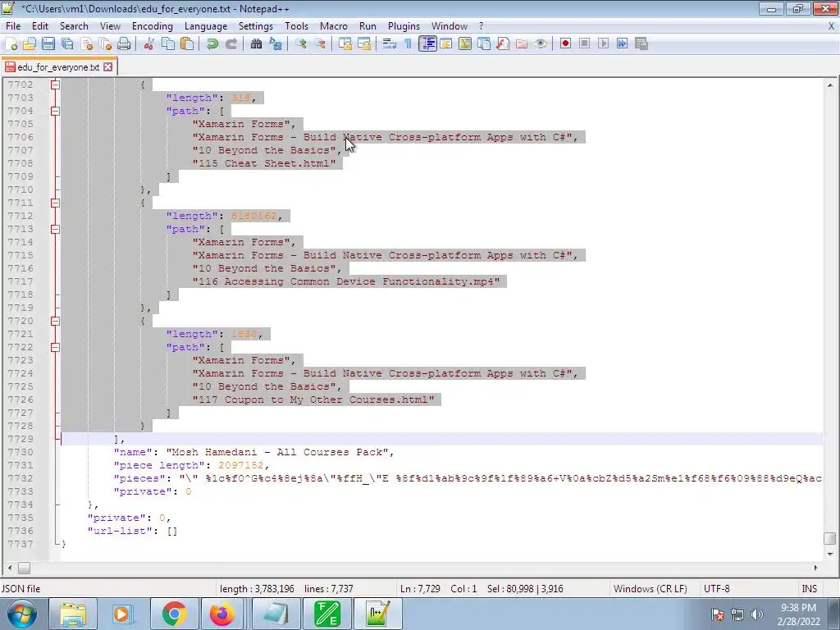Collapse fold marker at line 7713
The image size is (840, 630).
click(55, 230)
